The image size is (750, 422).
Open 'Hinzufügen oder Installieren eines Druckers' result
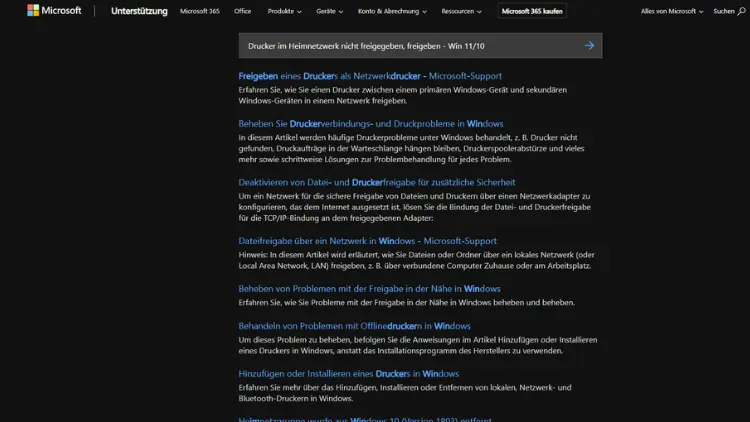349,374
